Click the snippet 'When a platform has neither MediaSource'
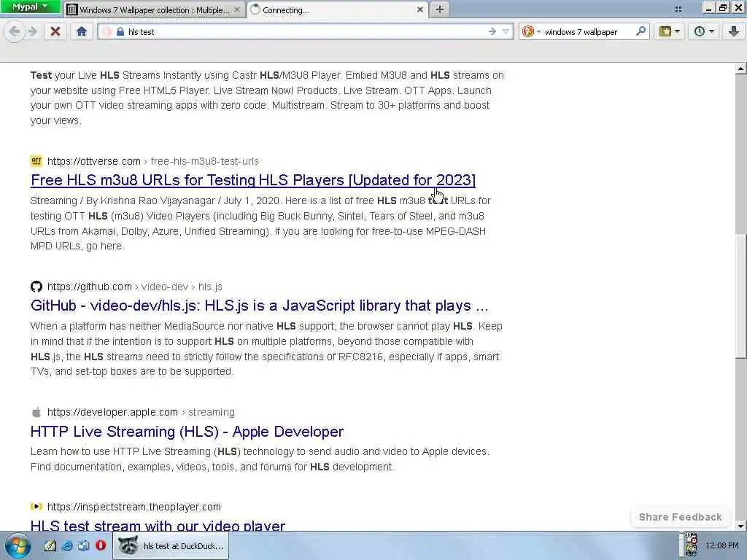Image resolution: width=747 pixels, height=560 pixels. tap(266, 349)
